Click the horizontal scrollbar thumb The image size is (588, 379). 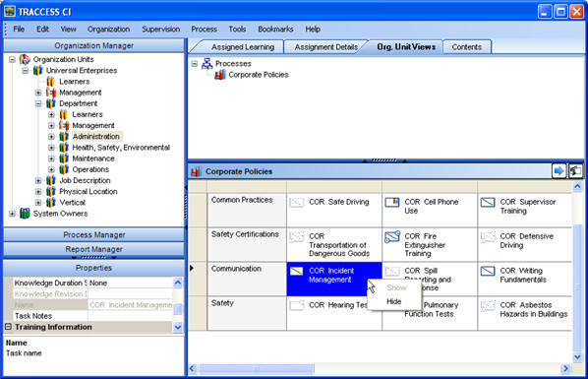coord(256,369)
